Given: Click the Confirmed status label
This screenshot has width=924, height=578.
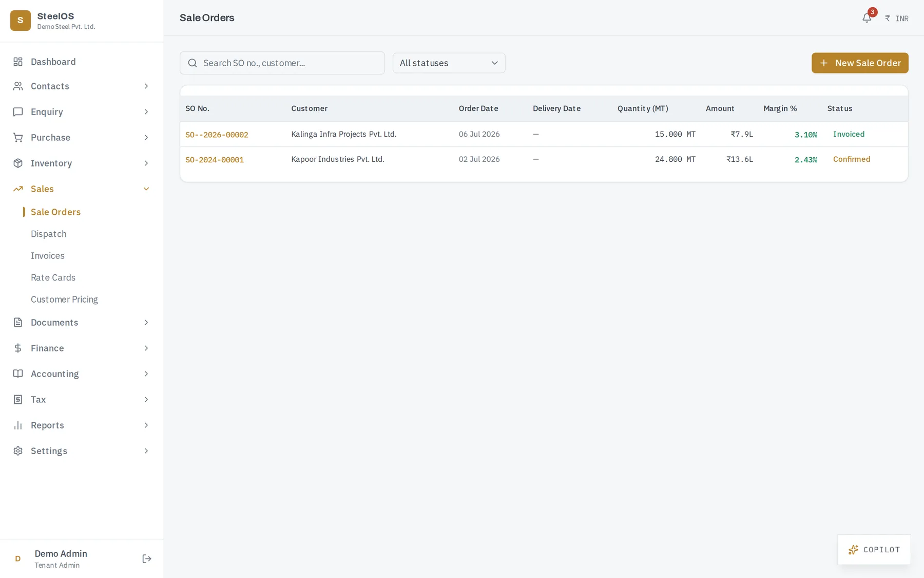Looking at the screenshot, I should (x=852, y=159).
